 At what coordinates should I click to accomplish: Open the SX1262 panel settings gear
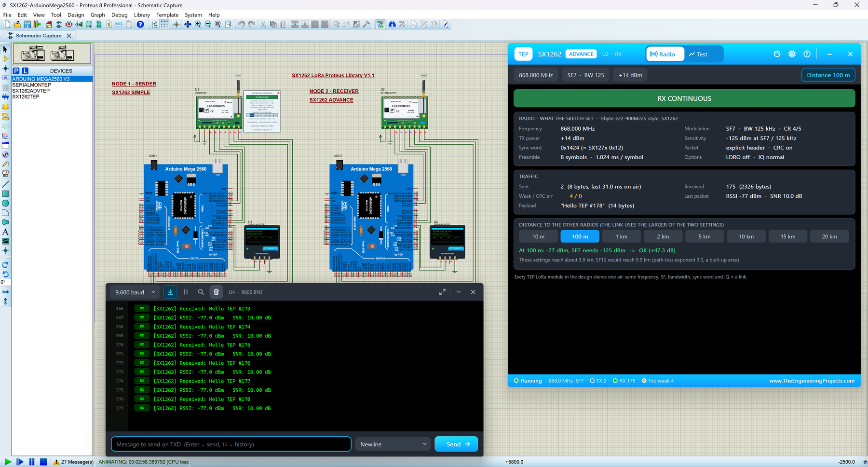(x=792, y=54)
